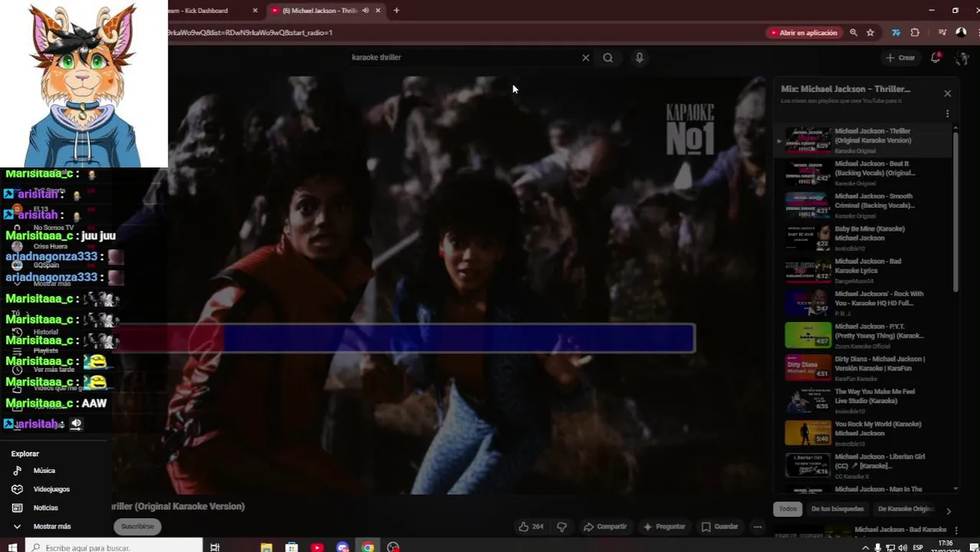Open File Explorer from the taskbar
Image resolution: width=980 pixels, height=552 pixels.
pos(266,547)
